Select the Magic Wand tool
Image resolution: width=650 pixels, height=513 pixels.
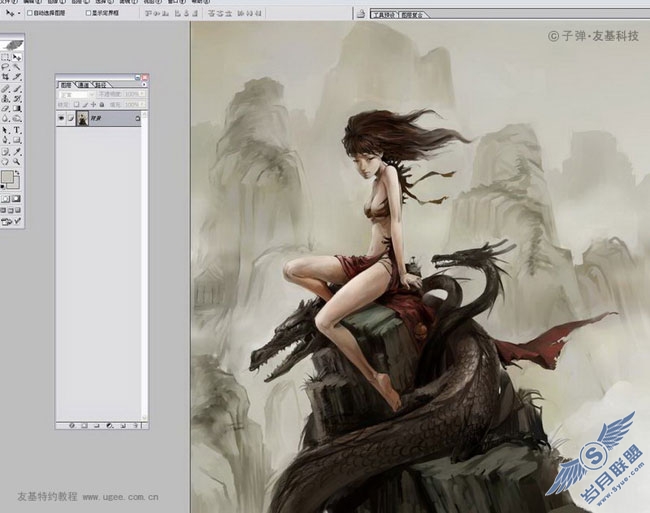(17, 67)
